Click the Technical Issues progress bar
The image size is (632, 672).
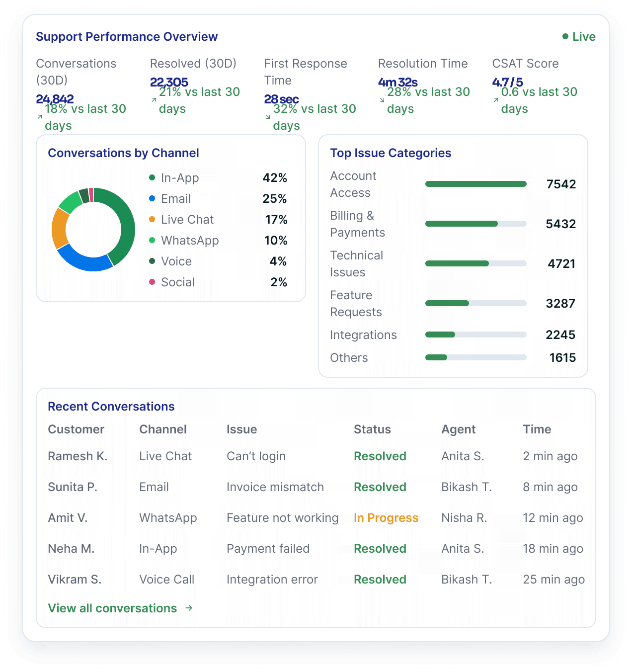[476, 263]
